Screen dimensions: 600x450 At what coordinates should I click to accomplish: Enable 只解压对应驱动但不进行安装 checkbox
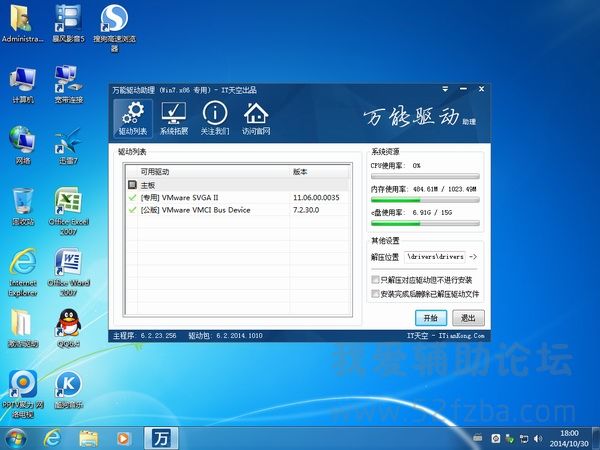coord(375,280)
